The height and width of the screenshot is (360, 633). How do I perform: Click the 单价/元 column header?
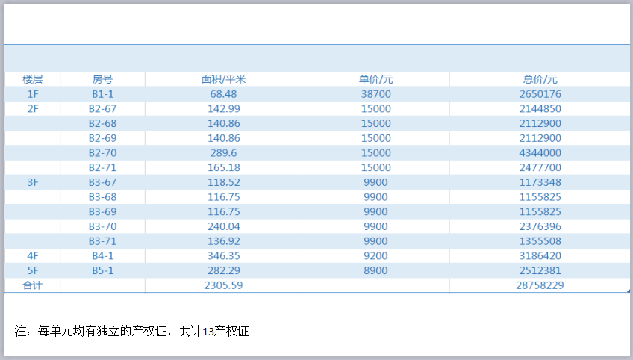[376, 80]
